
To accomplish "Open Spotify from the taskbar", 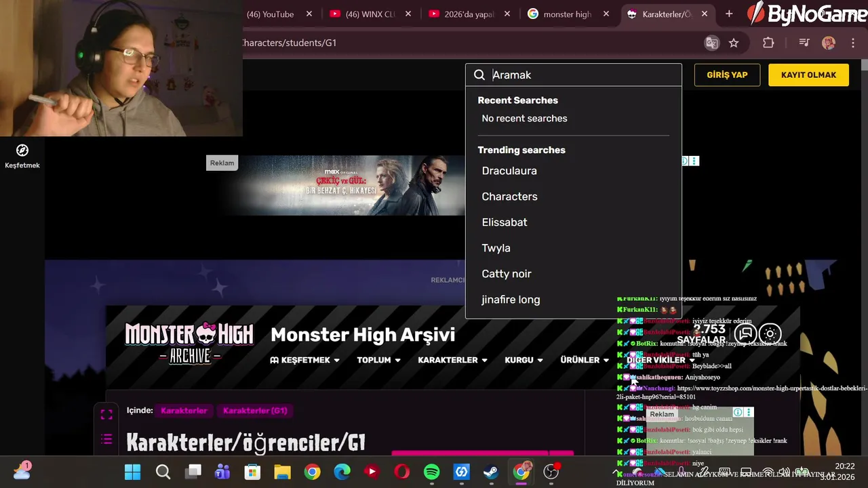I will (x=431, y=472).
